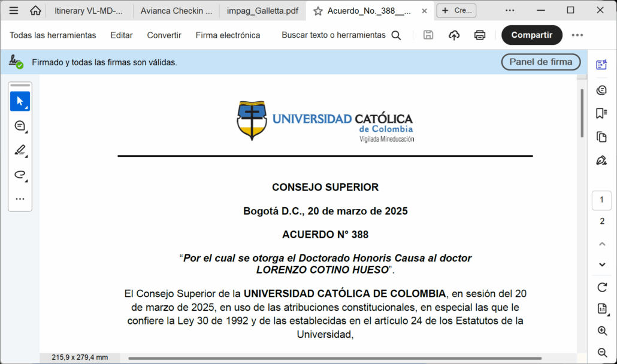This screenshot has width=617, height=364.
Task: Open the Comments panel
Action: 601,90
